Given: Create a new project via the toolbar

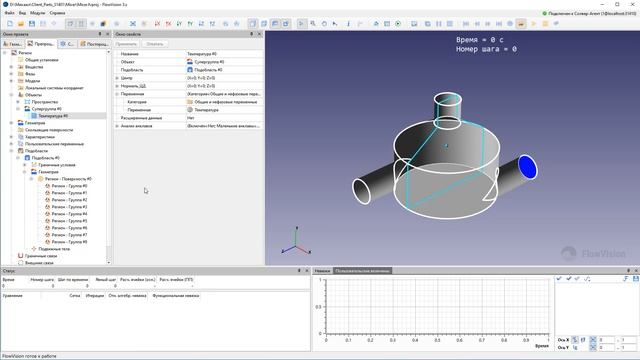Looking at the screenshot, I should pos(10,24).
